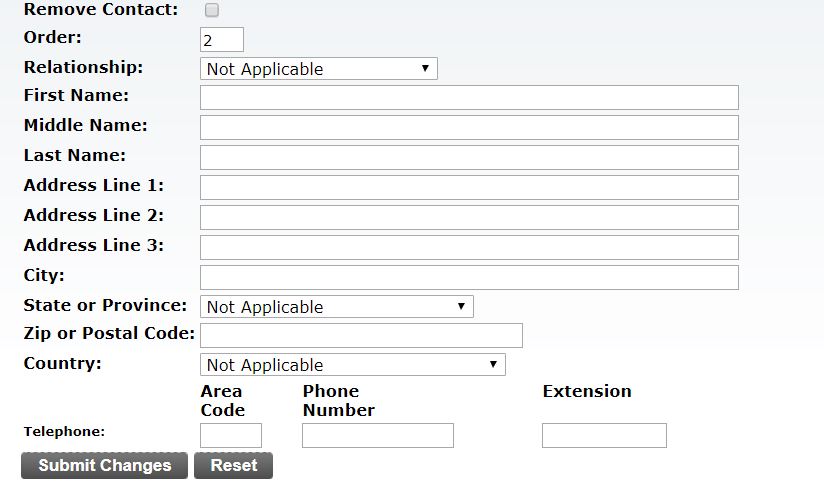824x499 pixels.
Task: Click the Order number field
Action: tap(222, 40)
